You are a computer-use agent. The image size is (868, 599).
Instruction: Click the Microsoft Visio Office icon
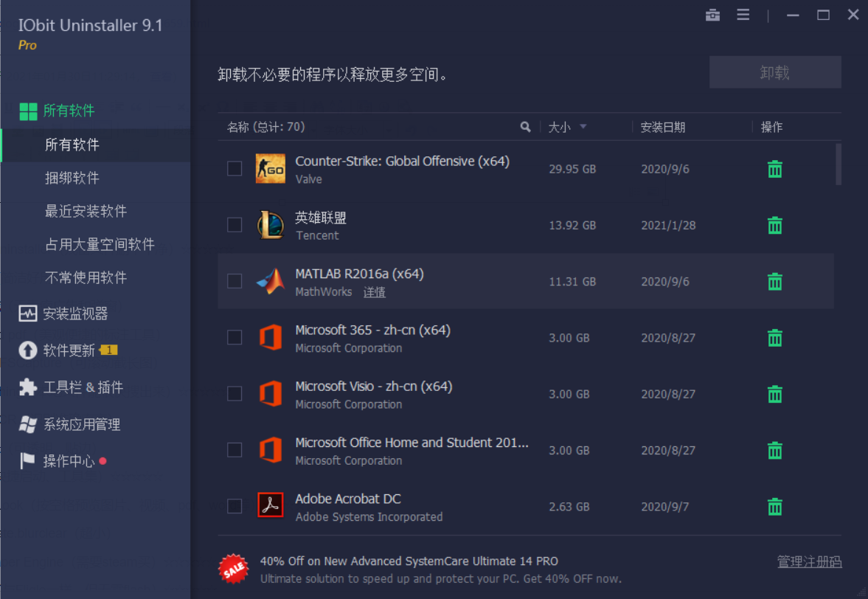270,394
